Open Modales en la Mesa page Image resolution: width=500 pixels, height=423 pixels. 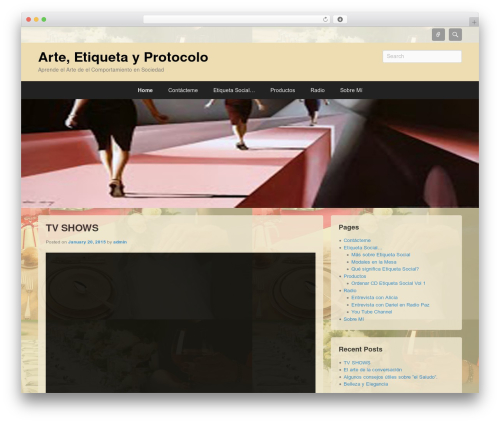pyautogui.click(x=374, y=262)
